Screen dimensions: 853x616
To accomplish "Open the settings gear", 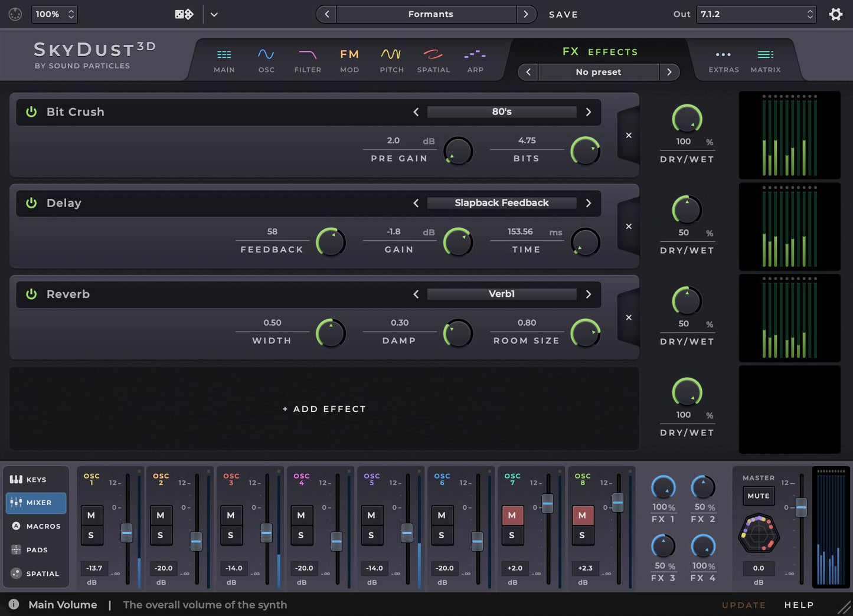I will pyautogui.click(x=836, y=14).
